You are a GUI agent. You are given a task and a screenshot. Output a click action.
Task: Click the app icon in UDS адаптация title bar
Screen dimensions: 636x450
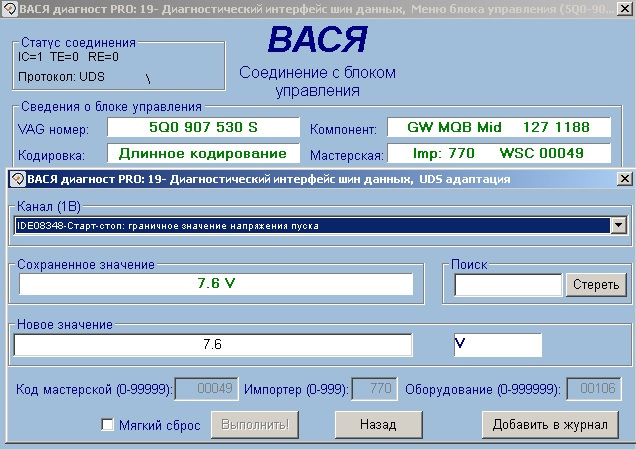(17, 179)
